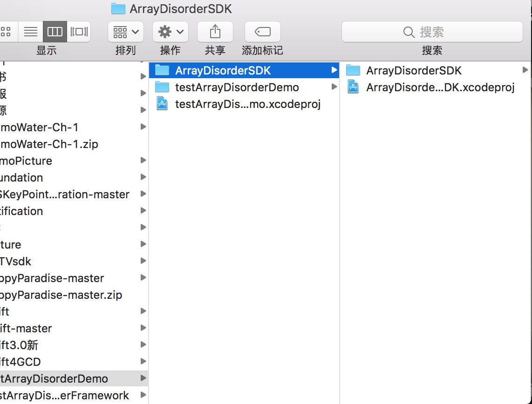
Task: Select the opyParadise-master folder
Action: [x=52, y=278]
